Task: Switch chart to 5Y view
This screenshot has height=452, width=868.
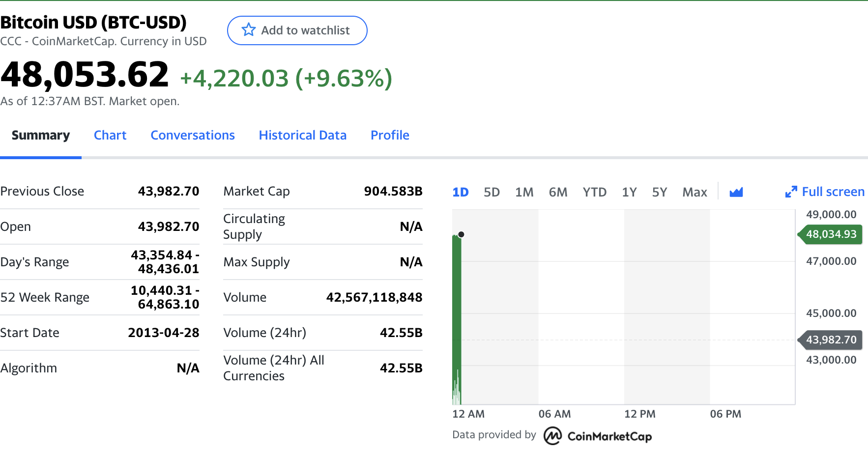Action: 660,192
